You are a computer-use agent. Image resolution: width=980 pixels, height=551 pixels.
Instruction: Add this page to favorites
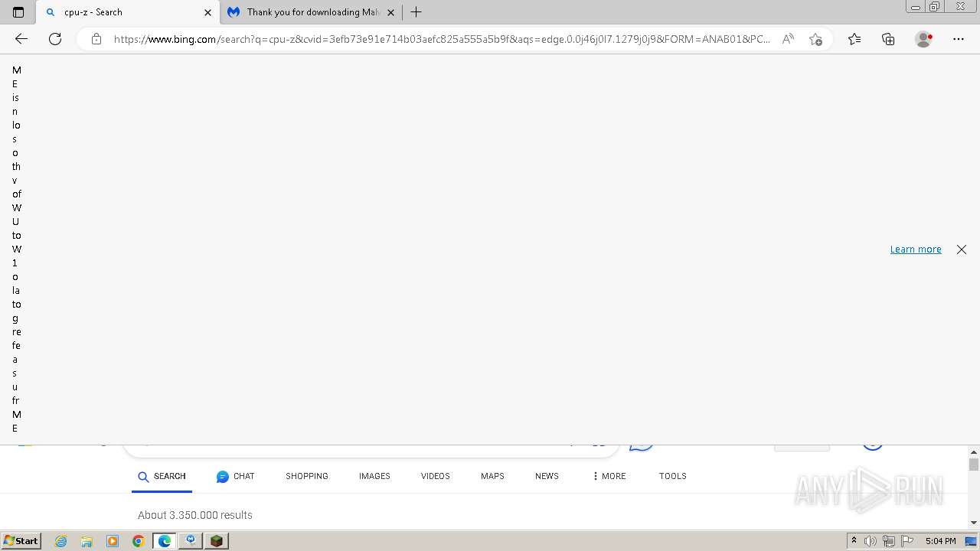tap(815, 39)
